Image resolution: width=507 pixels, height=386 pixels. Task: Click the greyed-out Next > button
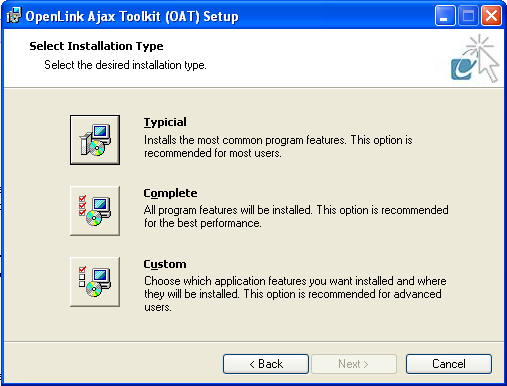pos(354,364)
